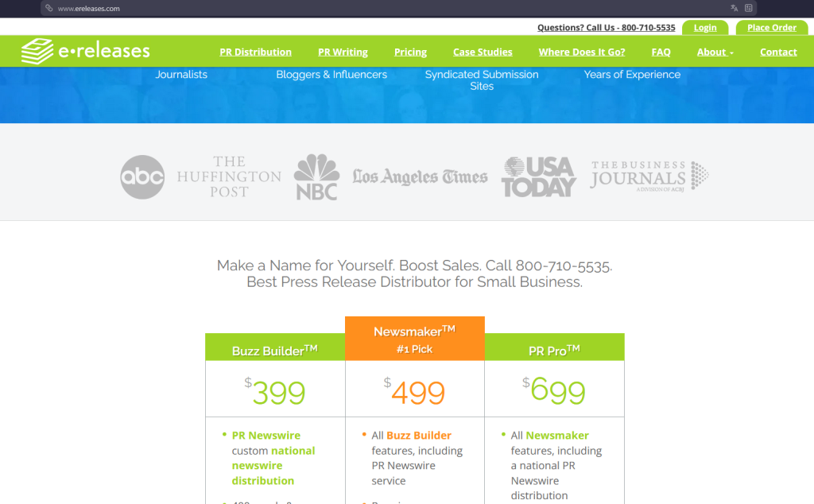
Task: Select the Newsmaker #1 Pick plan header
Action: [415, 339]
